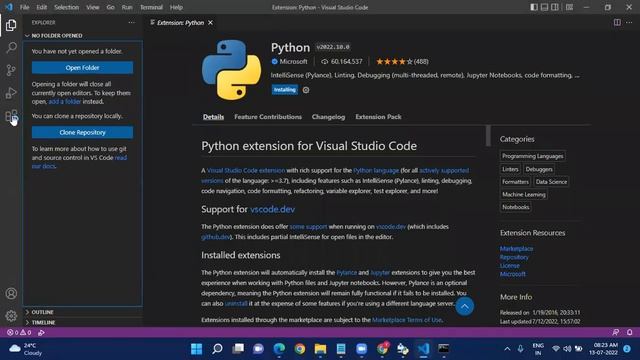Image resolution: width=640 pixels, height=360 pixels.
Task: Open the Run menu
Action: [x=127, y=7]
